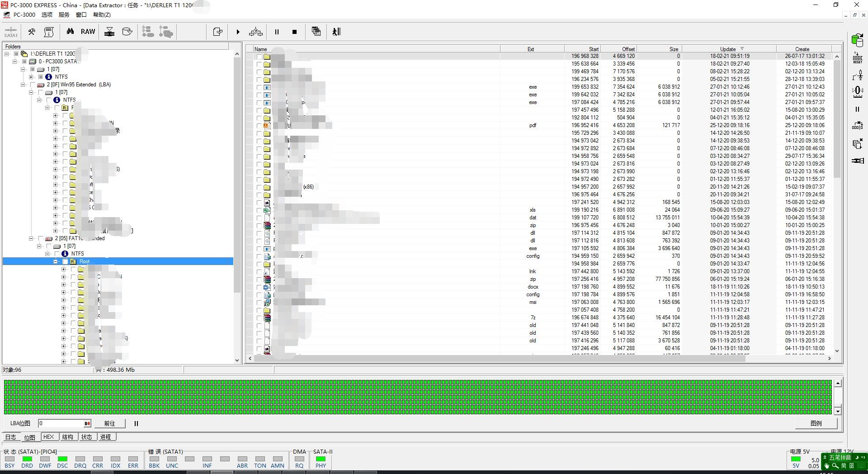868x474 pixels.
Task: Tick the checkbox of 7z file row
Action: [x=259, y=318]
